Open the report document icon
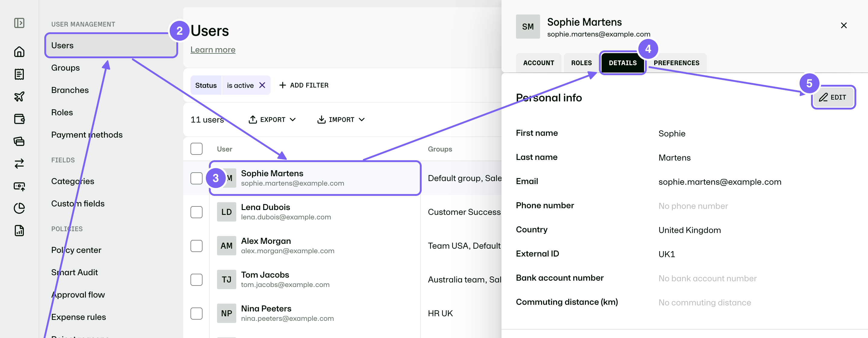Screen dimensions: 868x338 pos(19,230)
